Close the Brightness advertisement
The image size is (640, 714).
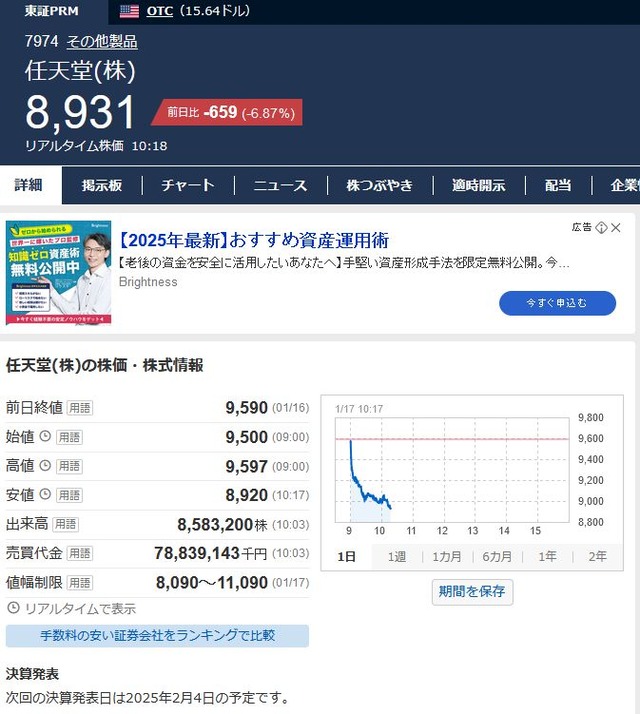coord(616,228)
